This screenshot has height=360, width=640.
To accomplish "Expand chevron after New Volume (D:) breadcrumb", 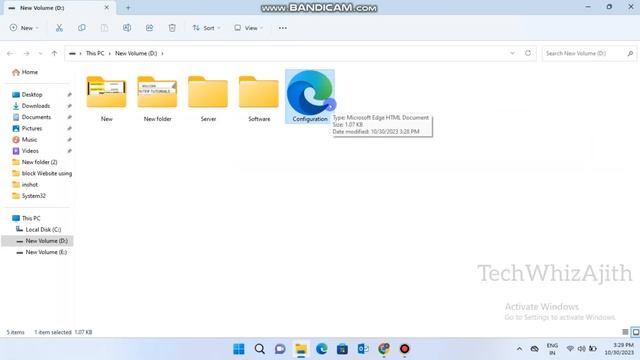I will (x=162, y=53).
